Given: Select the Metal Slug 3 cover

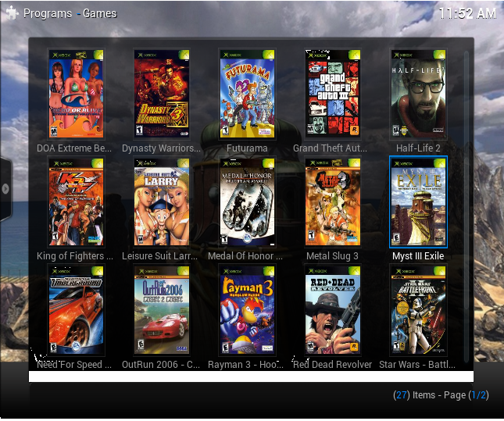Looking at the screenshot, I should coord(333,202).
